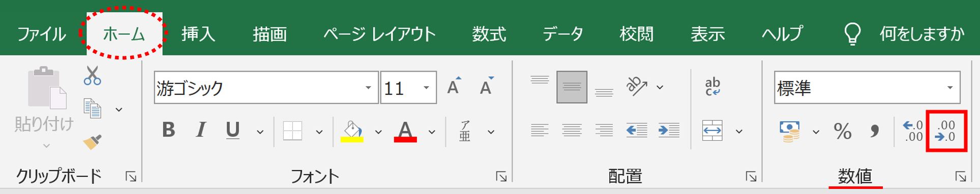The width and height of the screenshot is (980, 194).
Task: Open the ページ レイアウト tab
Action: click(x=379, y=34)
